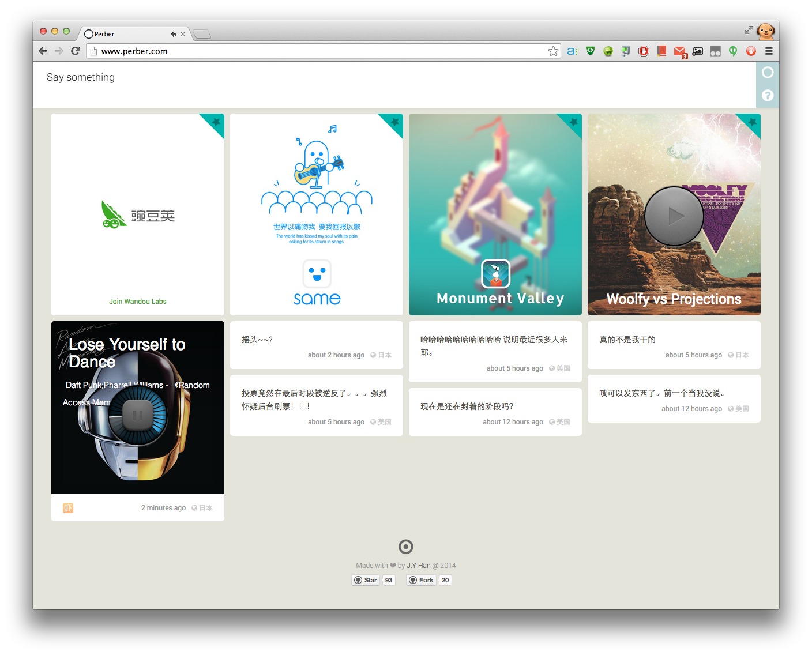The image size is (812, 655).
Task: Click the white circle sidebar icon
Action: (x=768, y=72)
